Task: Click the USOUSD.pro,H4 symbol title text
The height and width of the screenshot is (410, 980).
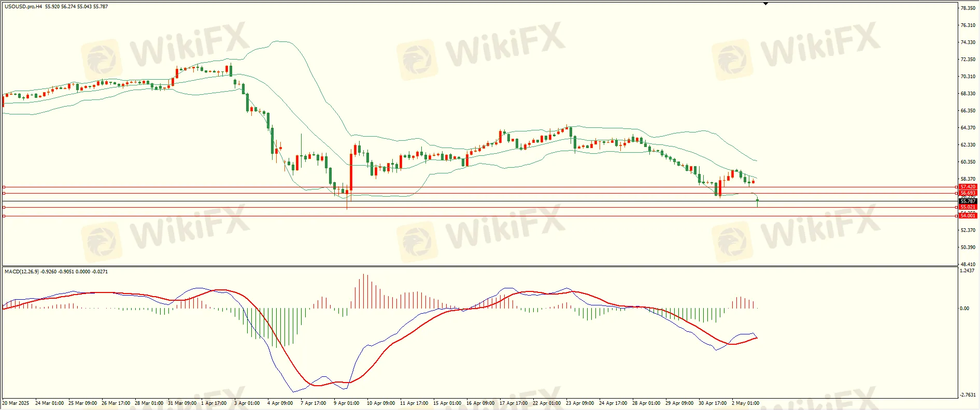Action: pyautogui.click(x=23, y=7)
